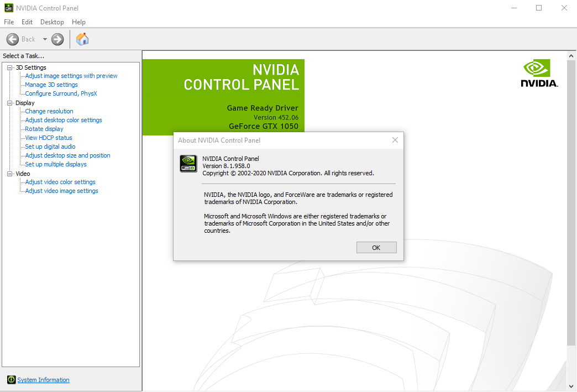
Task: Collapse the Video tree node
Action: 10,174
